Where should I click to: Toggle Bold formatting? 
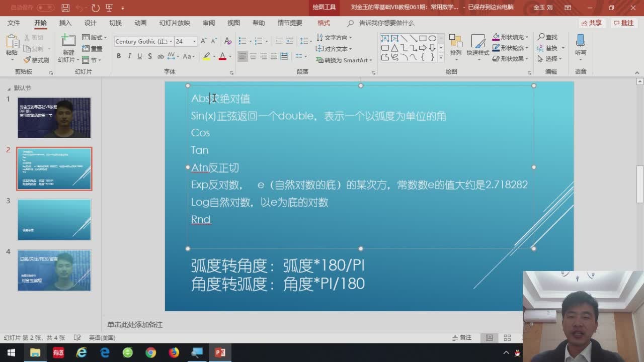pos(119,56)
